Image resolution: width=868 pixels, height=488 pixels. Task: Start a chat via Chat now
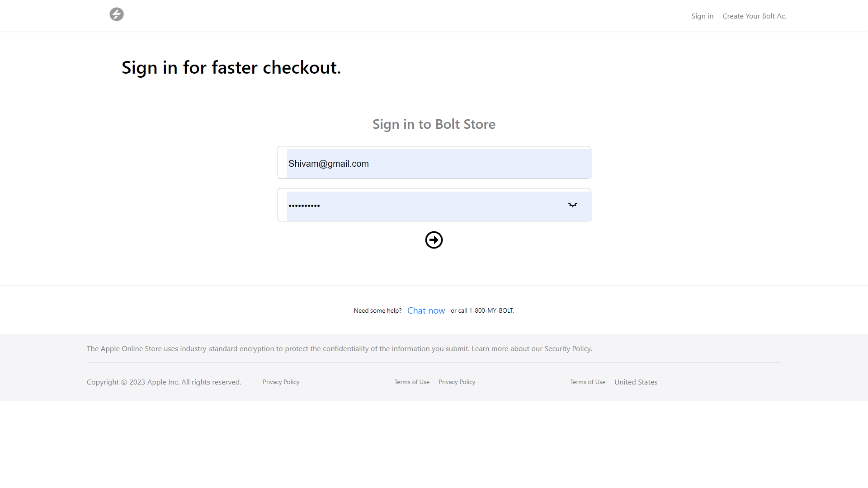point(426,310)
